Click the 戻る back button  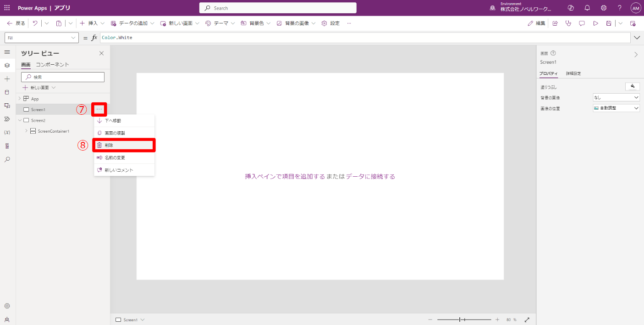(x=16, y=23)
